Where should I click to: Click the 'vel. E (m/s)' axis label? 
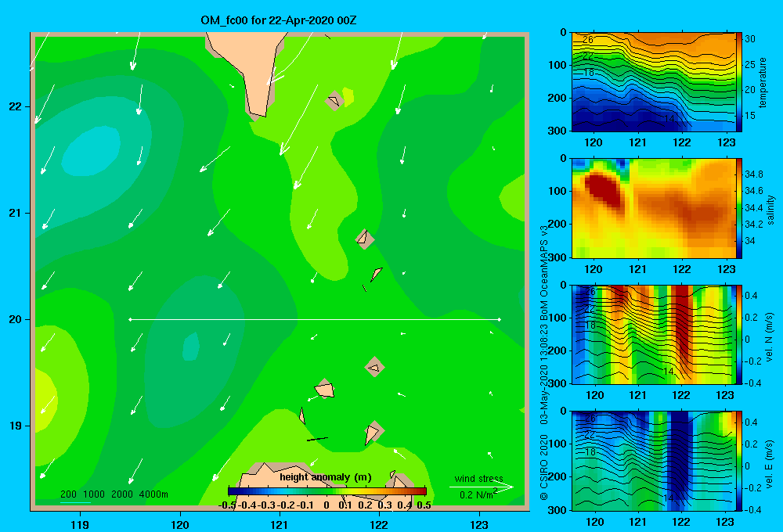click(770, 464)
